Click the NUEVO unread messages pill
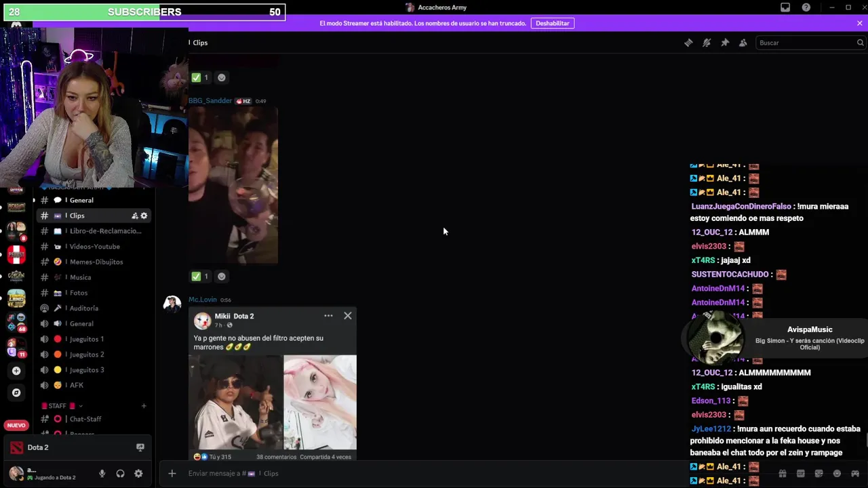 pos(16,426)
